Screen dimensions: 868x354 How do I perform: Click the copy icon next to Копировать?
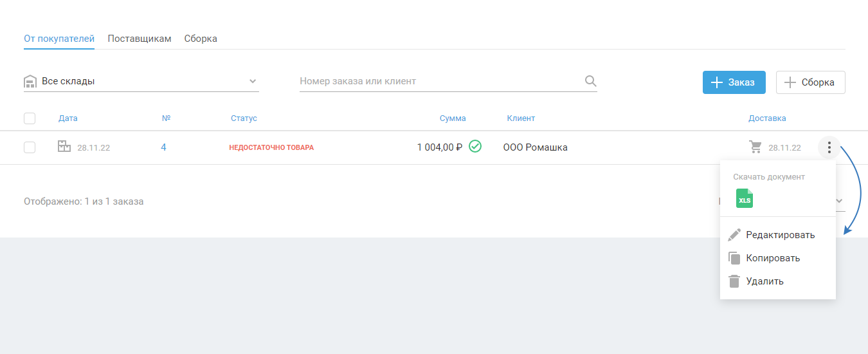click(x=734, y=258)
